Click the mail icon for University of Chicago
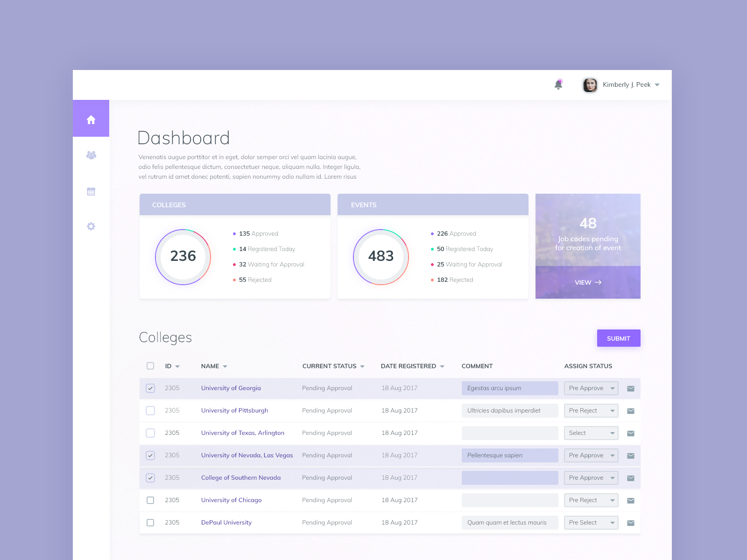 click(631, 500)
